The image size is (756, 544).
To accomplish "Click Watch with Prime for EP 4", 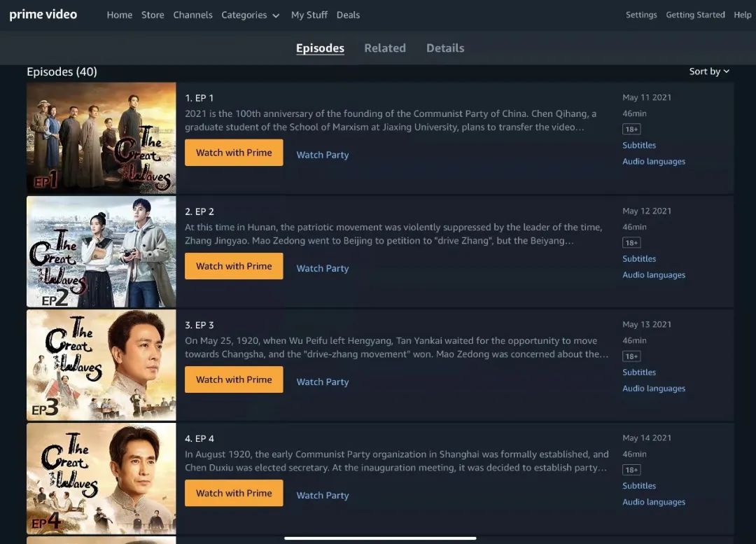I will click(234, 493).
